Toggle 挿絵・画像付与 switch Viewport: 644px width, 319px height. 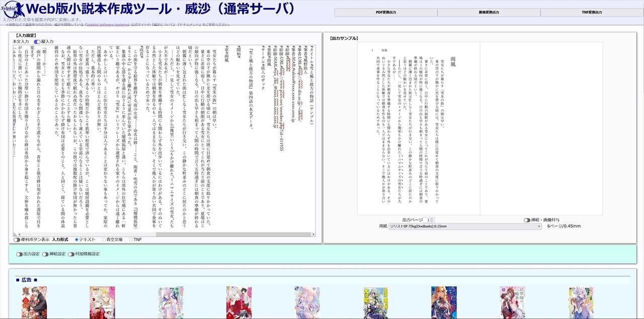(527, 220)
